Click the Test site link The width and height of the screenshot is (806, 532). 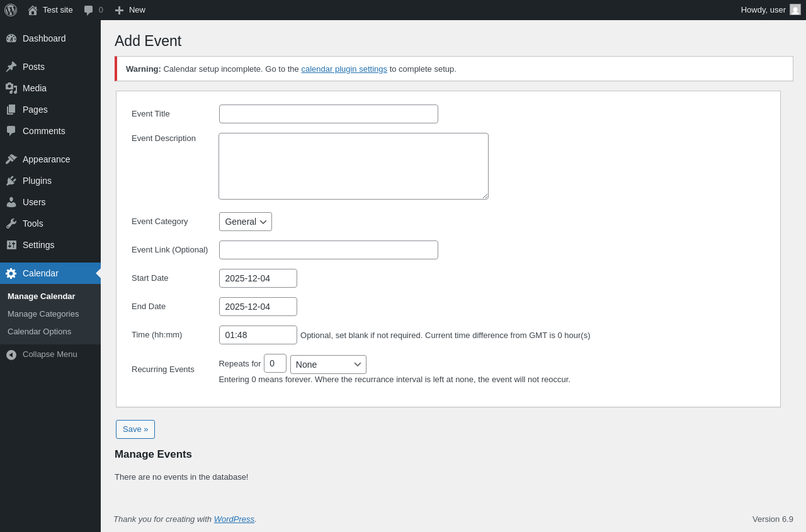[58, 10]
